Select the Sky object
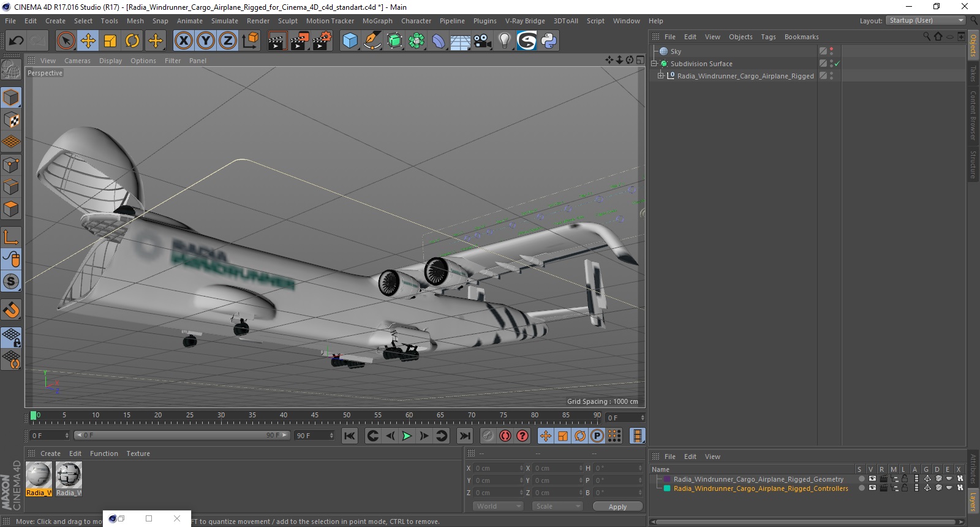The height and width of the screenshot is (527, 980). click(676, 51)
